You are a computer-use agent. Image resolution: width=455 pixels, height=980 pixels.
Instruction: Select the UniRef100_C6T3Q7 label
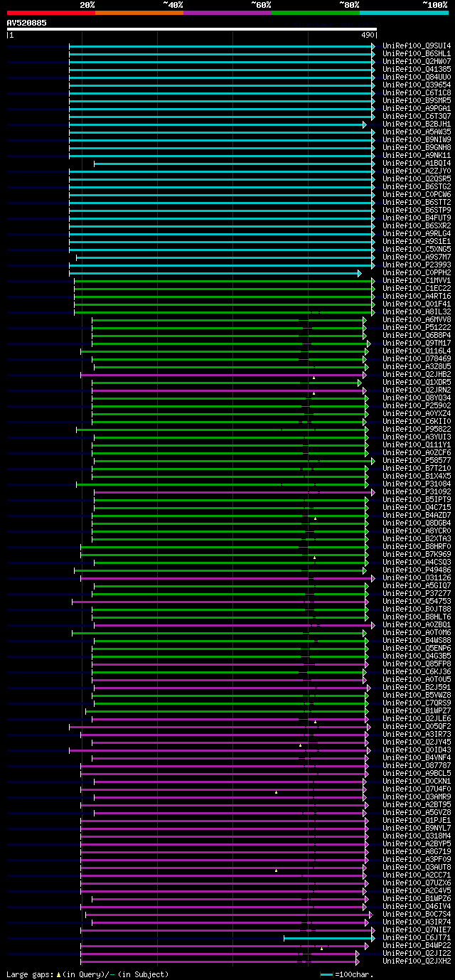(x=417, y=116)
